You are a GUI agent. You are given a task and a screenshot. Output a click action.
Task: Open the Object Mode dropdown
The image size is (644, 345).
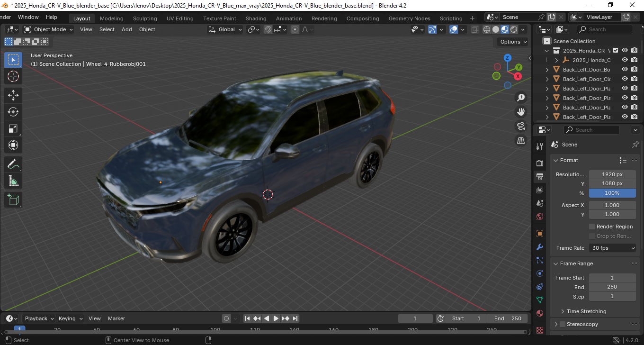click(x=49, y=29)
